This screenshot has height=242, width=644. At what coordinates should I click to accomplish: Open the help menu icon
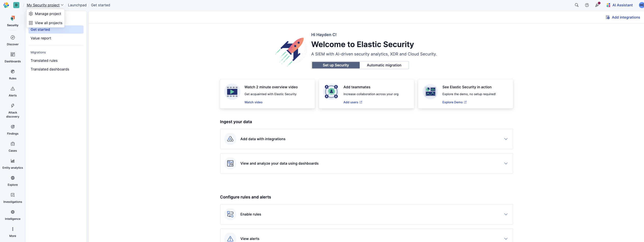tap(587, 5)
